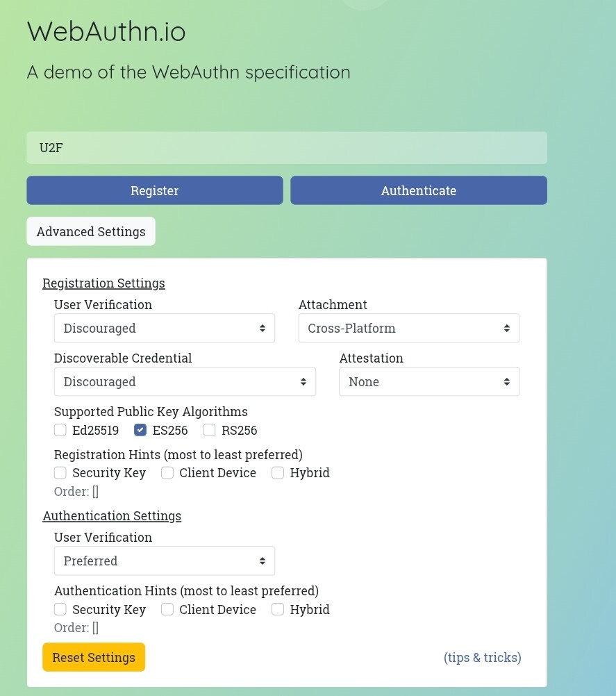Click the Authenticate button

click(419, 190)
